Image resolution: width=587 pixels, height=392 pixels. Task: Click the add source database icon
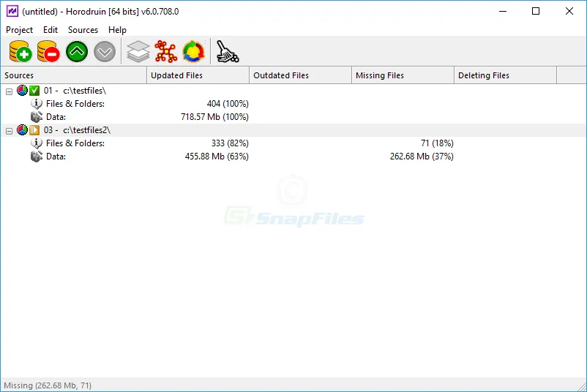(x=20, y=51)
